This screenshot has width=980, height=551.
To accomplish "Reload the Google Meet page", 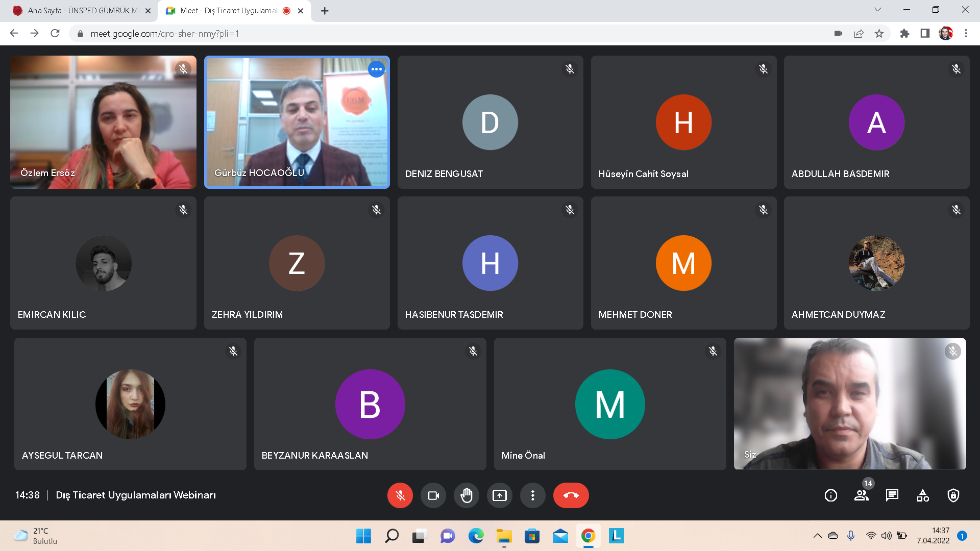I will [55, 34].
